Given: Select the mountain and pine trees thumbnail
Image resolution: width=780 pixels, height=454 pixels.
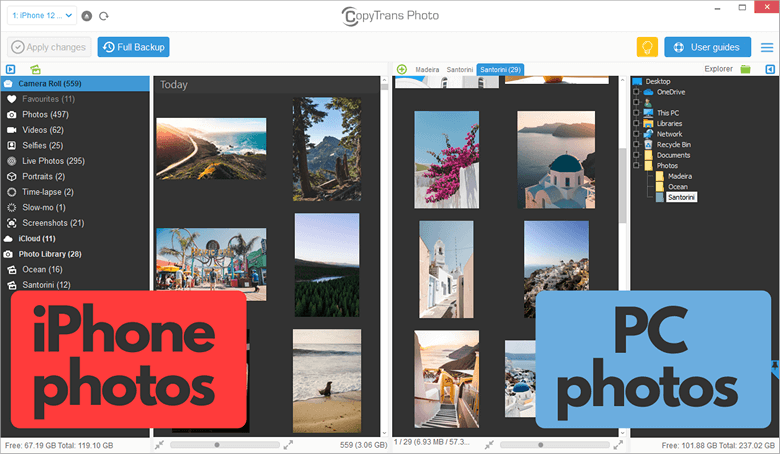Looking at the screenshot, I should click(327, 149).
